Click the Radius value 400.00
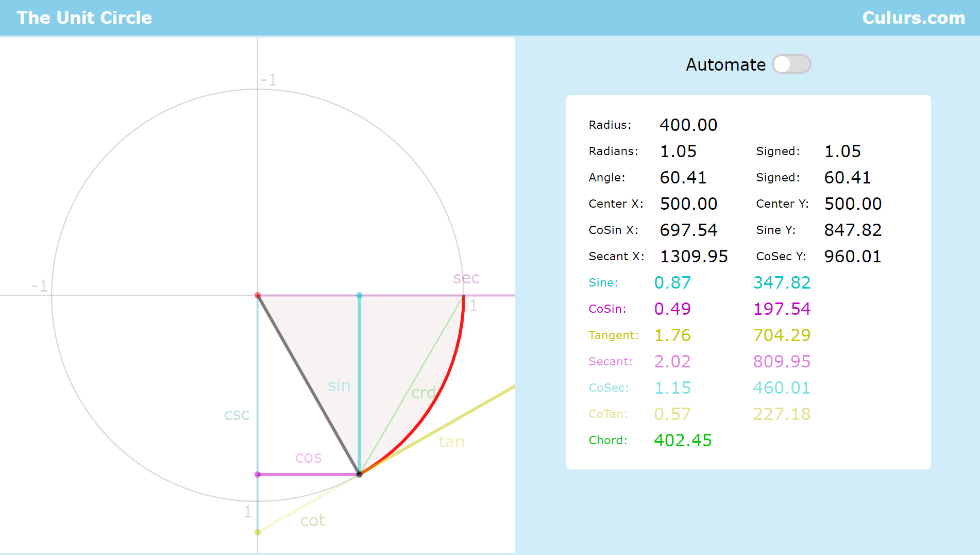The height and width of the screenshot is (555, 980). click(x=688, y=125)
